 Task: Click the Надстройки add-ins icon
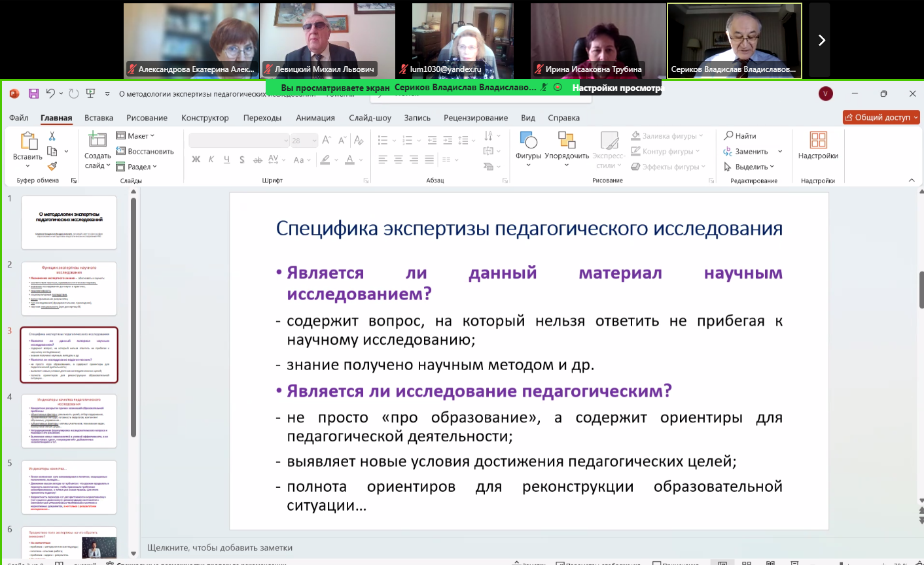click(818, 145)
